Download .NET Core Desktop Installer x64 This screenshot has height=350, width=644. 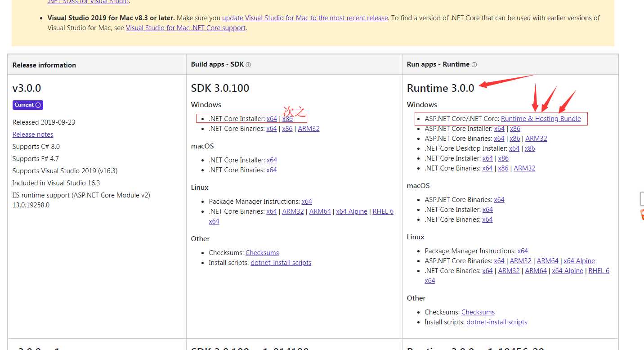tap(514, 148)
